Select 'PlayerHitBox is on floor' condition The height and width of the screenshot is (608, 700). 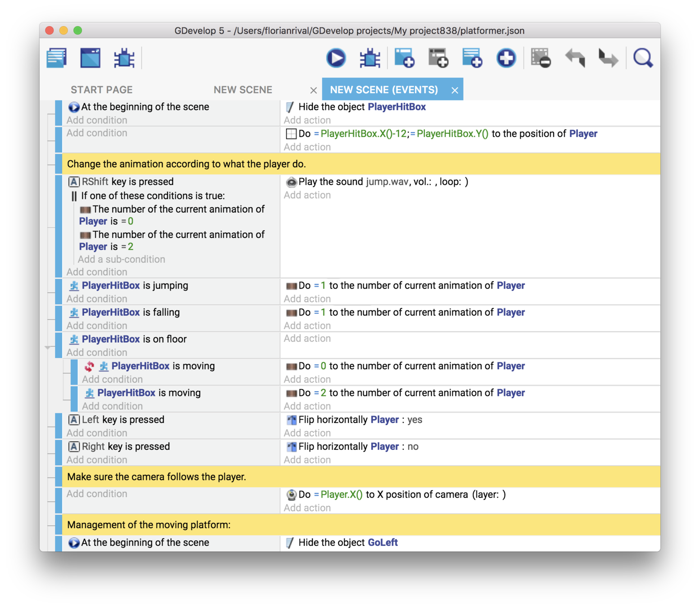[127, 339]
